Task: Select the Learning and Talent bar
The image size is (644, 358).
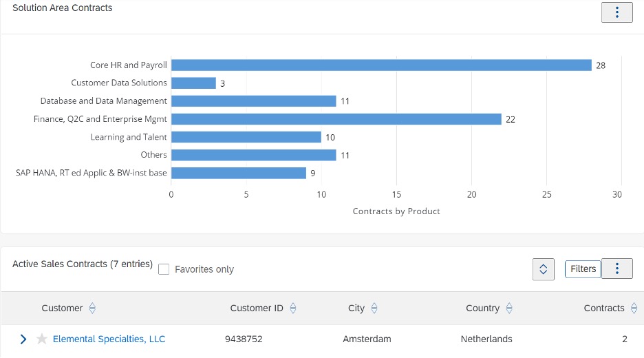Action: (246, 137)
